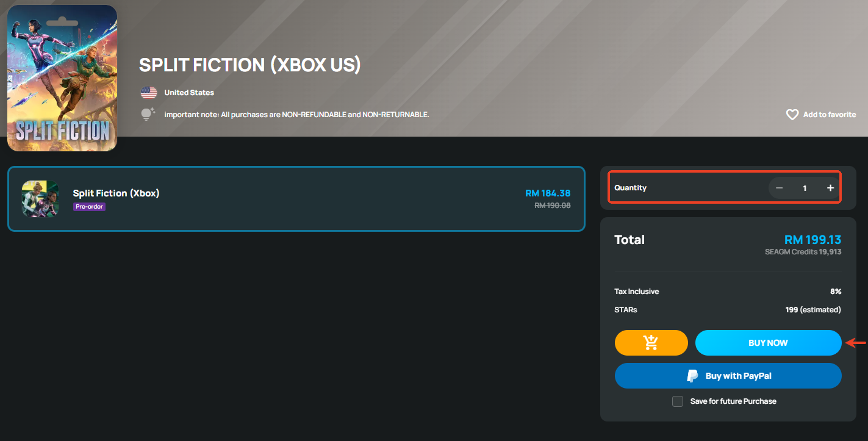The image size is (868, 441).
Task: Click the Split Fiction (Xbox) product thumbnail
Action: pos(40,199)
